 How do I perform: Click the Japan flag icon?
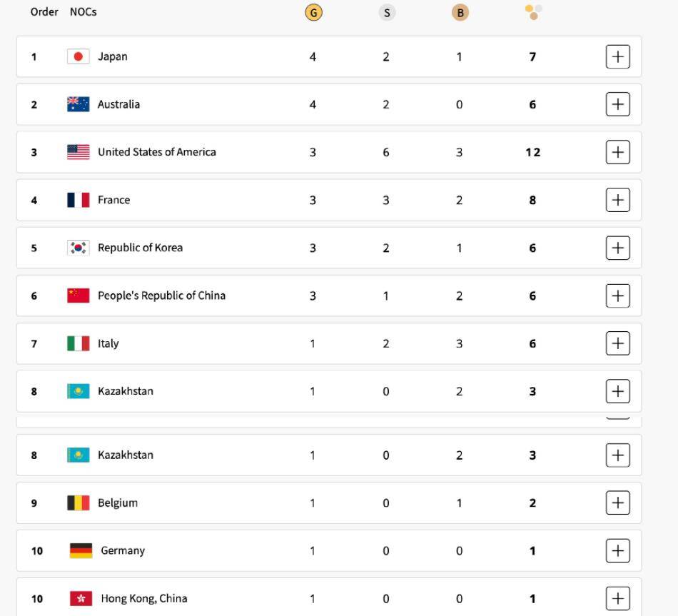point(79,56)
